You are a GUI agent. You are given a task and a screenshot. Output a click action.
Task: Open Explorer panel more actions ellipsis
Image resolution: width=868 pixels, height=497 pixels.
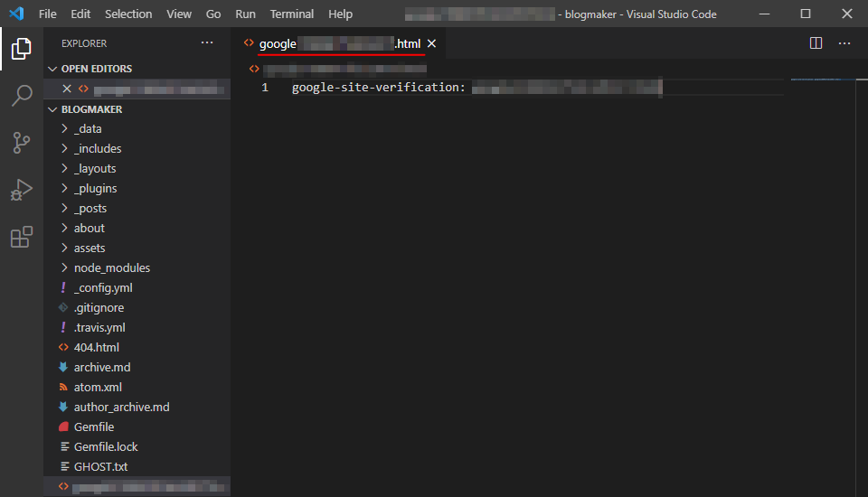coord(207,42)
